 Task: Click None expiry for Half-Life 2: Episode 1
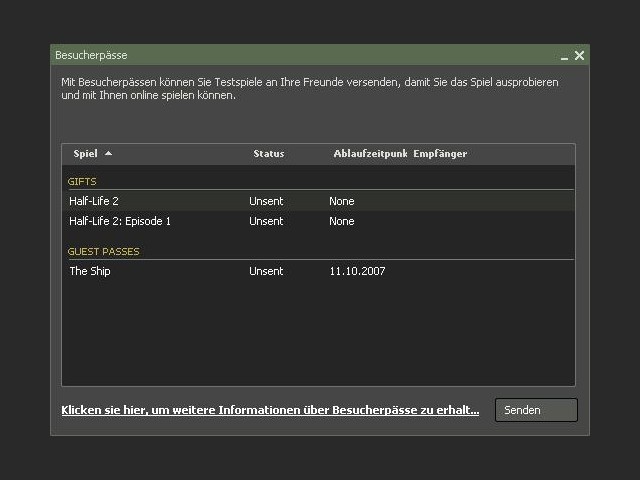point(342,221)
